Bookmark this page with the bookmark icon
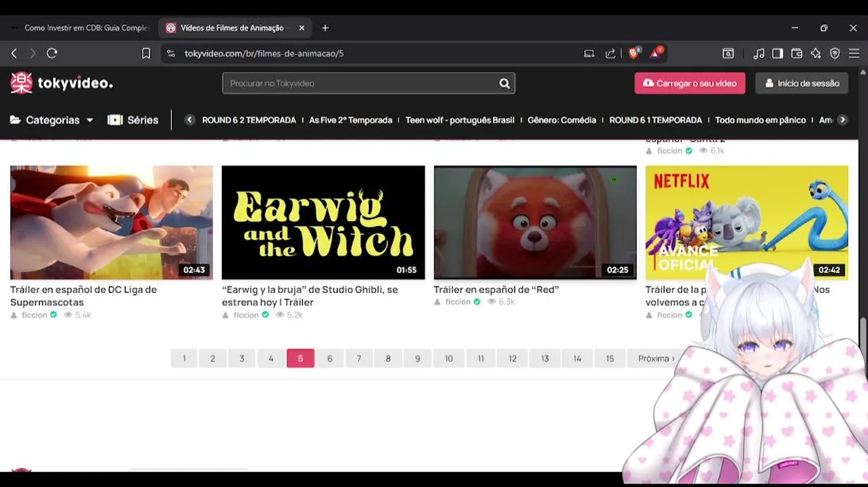Image resolution: width=868 pixels, height=487 pixels. [146, 53]
